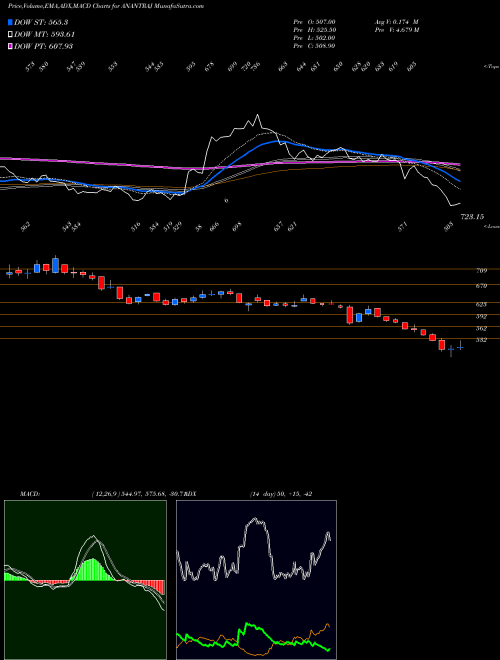Select the 'DOW ST: 565.3' legend text

point(41,22)
